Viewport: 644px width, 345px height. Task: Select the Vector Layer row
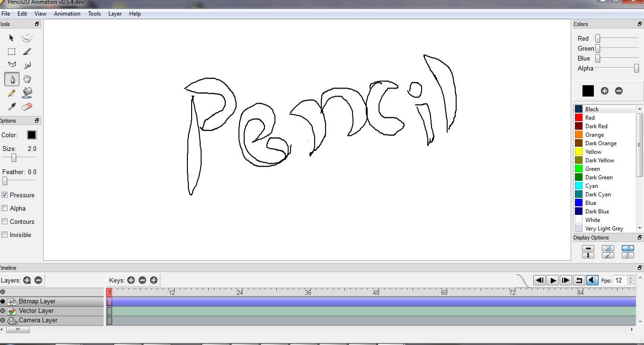52,311
